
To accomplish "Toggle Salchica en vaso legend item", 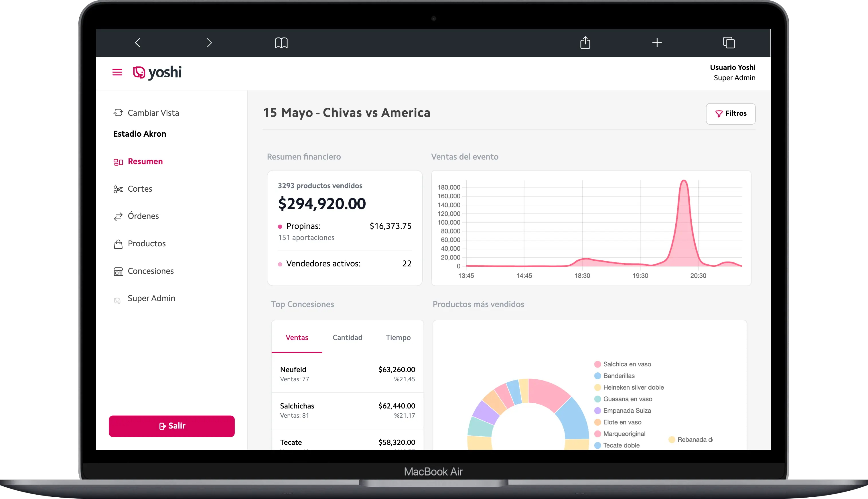I will 627,364.
